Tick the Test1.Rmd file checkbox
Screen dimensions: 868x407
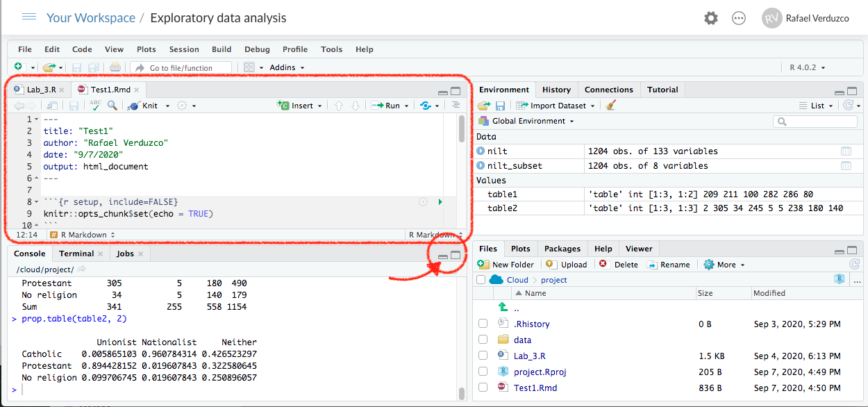483,388
